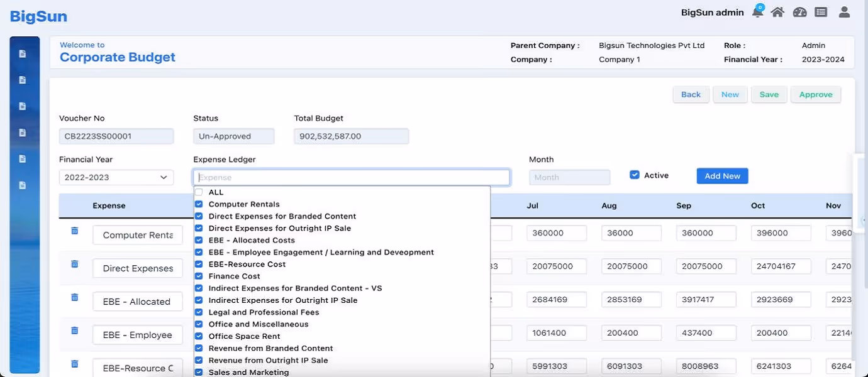
Task: Uncheck Computer Rentals in dropdown list
Action: 199,204
